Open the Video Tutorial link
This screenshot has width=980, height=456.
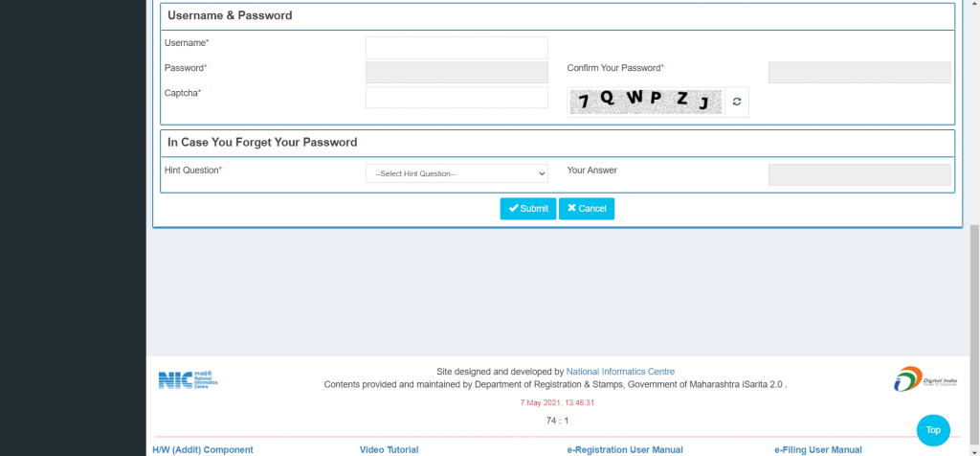(x=390, y=449)
